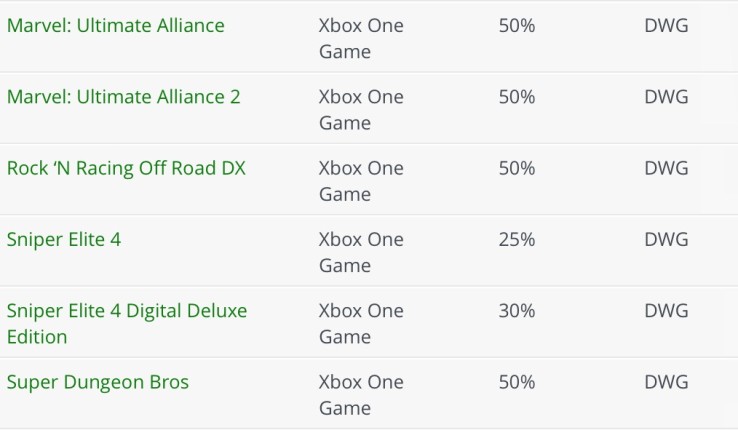Click 50% discount in Marvel: Ultimate Alliance 2 row
738x430 pixels.
pyautogui.click(x=516, y=97)
